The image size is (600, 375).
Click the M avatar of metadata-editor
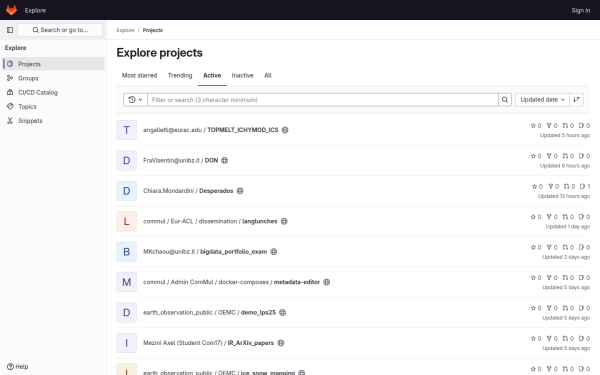pos(127,282)
